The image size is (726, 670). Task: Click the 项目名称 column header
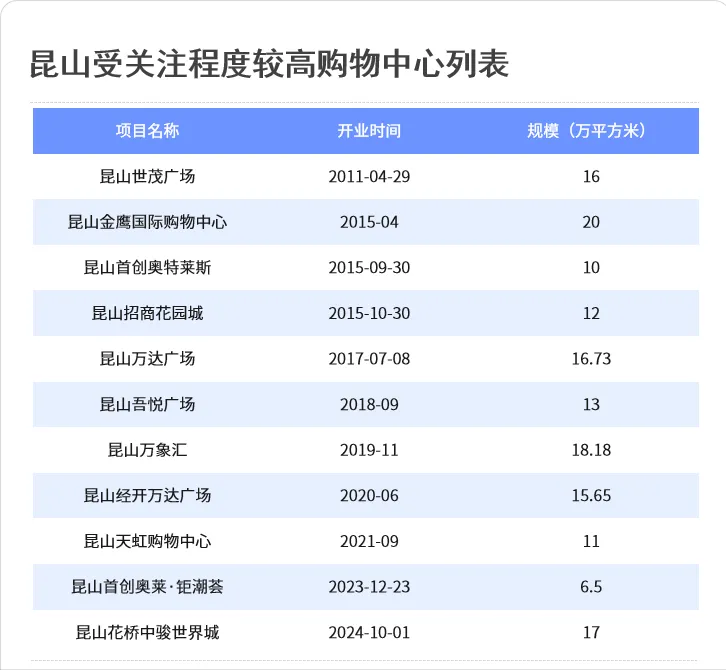coord(147,131)
